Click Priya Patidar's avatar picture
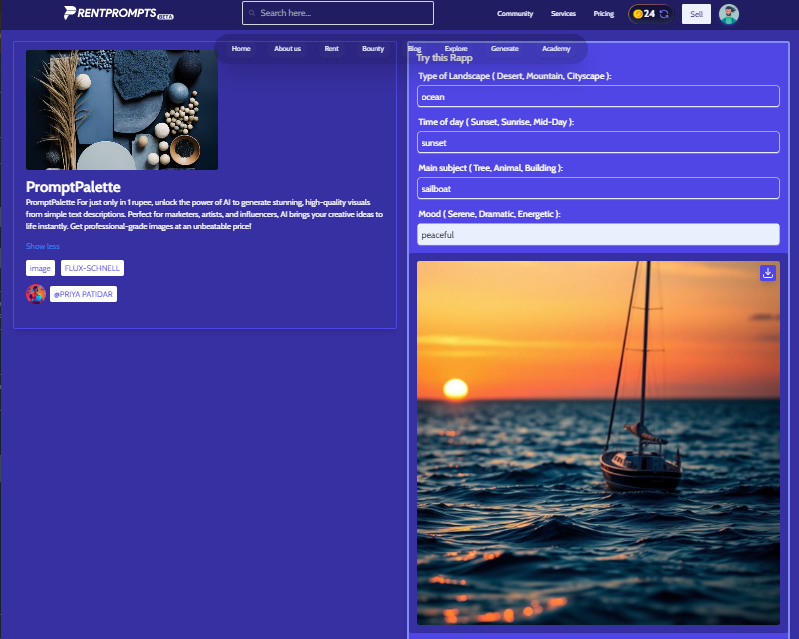The height and width of the screenshot is (639, 799). pyautogui.click(x=36, y=294)
